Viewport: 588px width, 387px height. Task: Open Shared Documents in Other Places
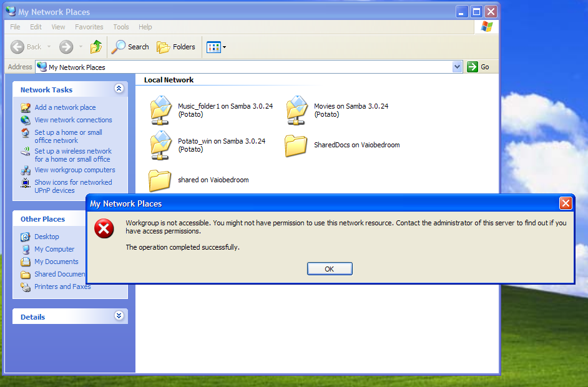60,274
